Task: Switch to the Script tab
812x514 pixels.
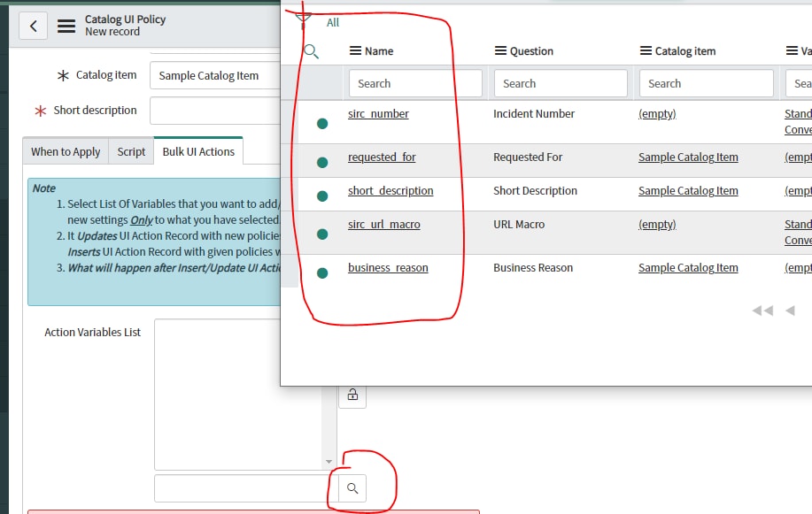Action: pos(130,151)
